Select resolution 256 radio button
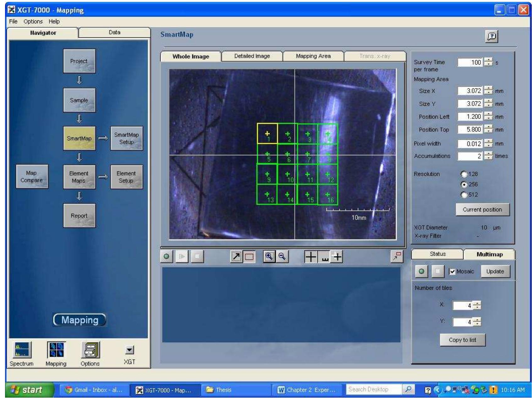532x403 pixels. 464,184
